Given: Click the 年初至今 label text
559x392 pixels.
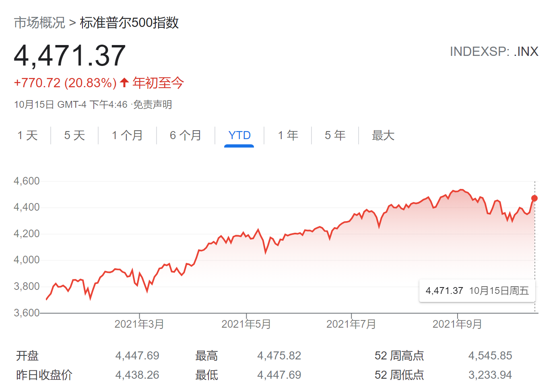Looking at the screenshot, I should click(158, 83).
